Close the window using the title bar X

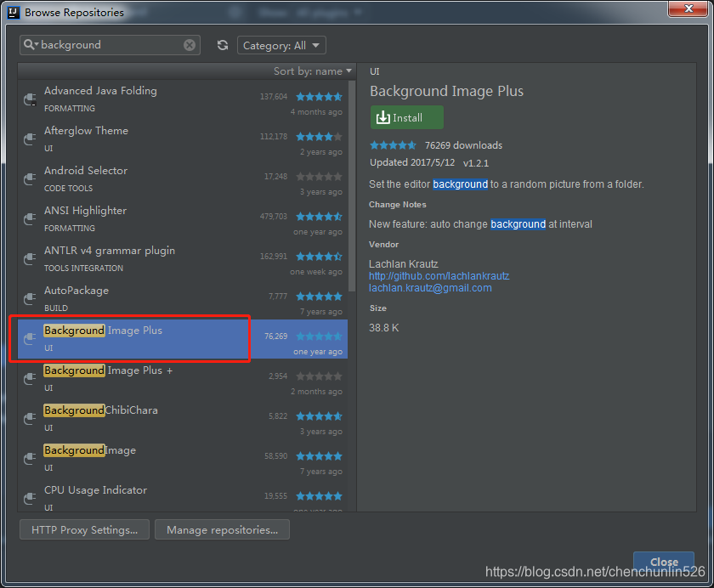[x=689, y=8]
